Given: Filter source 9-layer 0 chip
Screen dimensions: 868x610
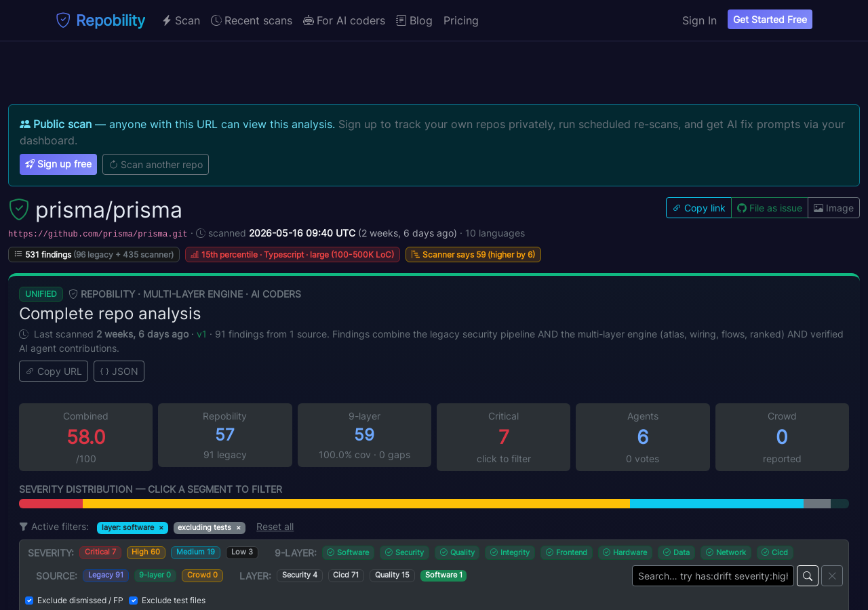Looking at the screenshot, I should [155, 575].
